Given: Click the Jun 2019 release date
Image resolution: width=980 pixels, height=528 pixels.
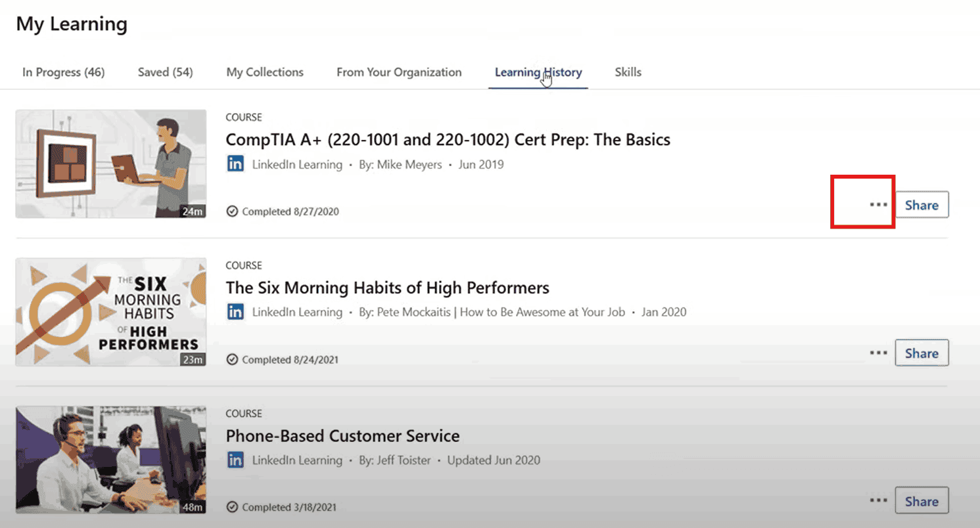Looking at the screenshot, I should tap(481, 164).
